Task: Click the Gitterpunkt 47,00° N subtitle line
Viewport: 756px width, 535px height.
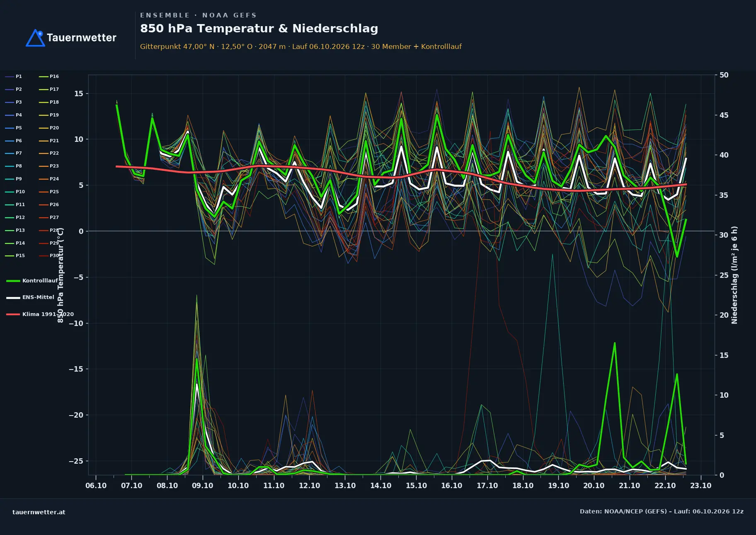Action: tap(301, 46)
